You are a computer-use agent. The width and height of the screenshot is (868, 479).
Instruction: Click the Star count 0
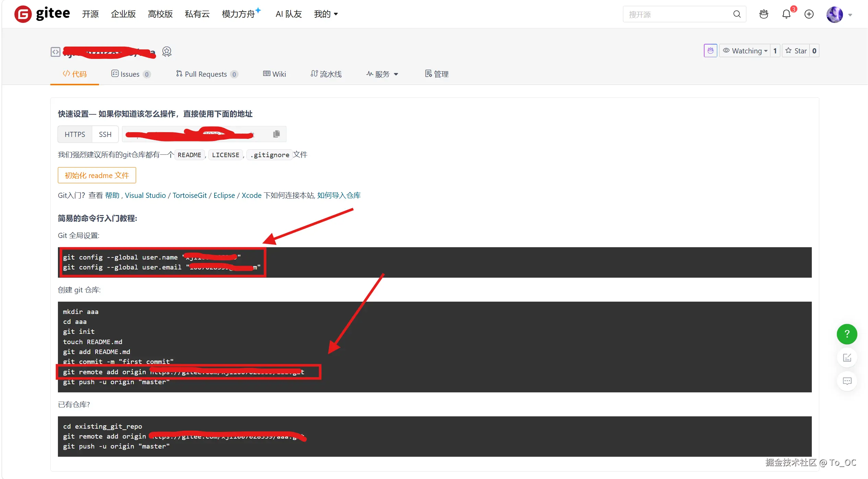814,51
